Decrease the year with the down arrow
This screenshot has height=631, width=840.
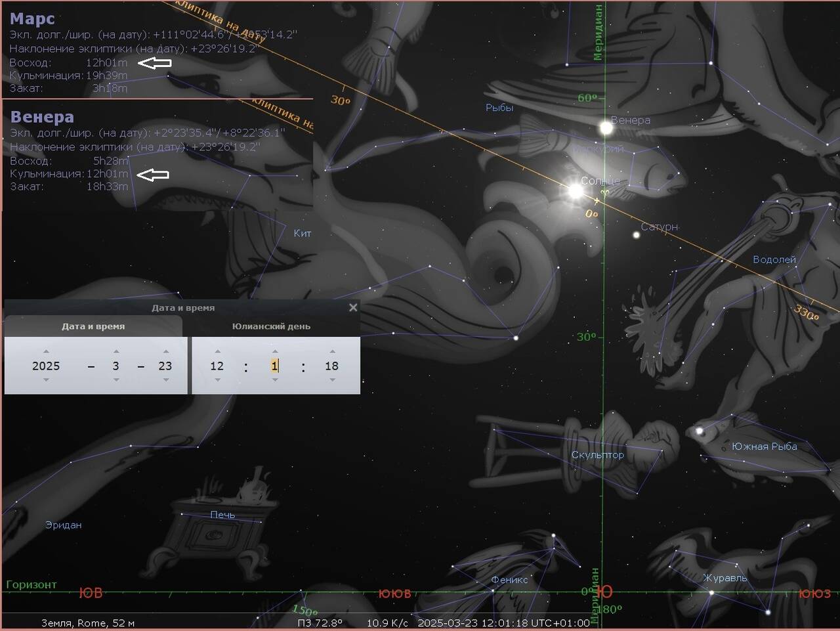click(x=46, y=380)
